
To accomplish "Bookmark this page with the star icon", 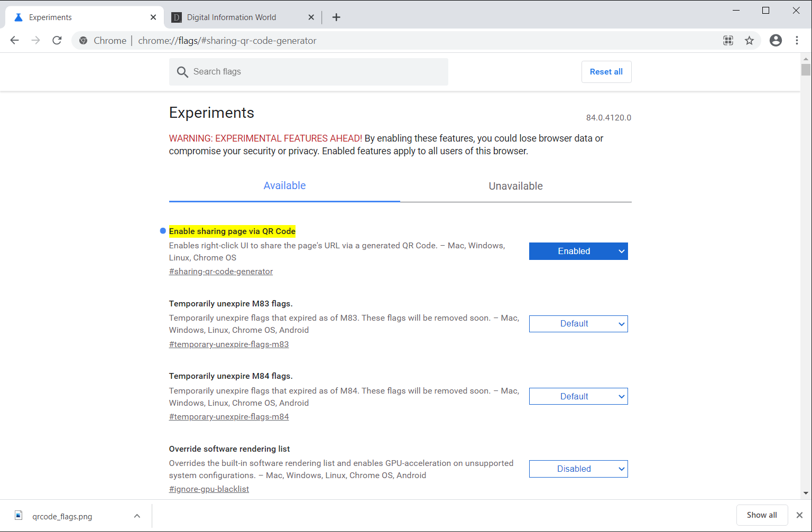I will 749,41.
